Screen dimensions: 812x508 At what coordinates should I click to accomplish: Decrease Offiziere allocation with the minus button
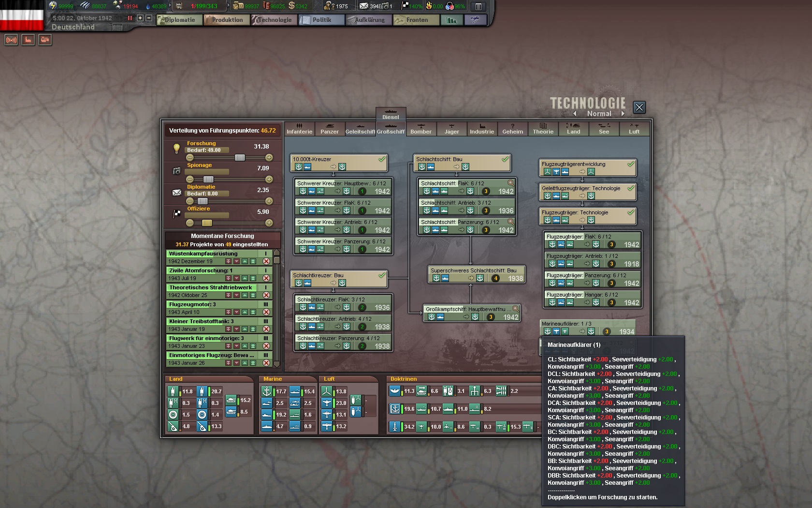[190, 223]
